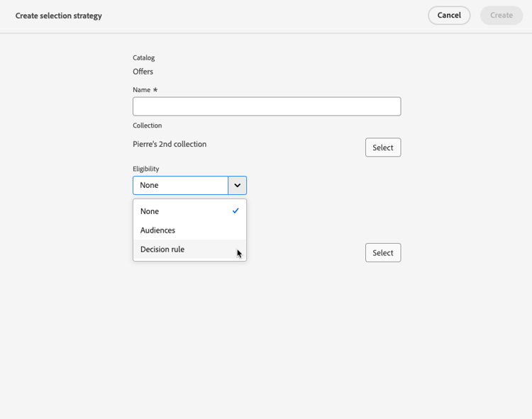Click the Eligibility combo box showing None
Image resolution: width=532 pixels, height=419 pixels.
tap(180, 185)
